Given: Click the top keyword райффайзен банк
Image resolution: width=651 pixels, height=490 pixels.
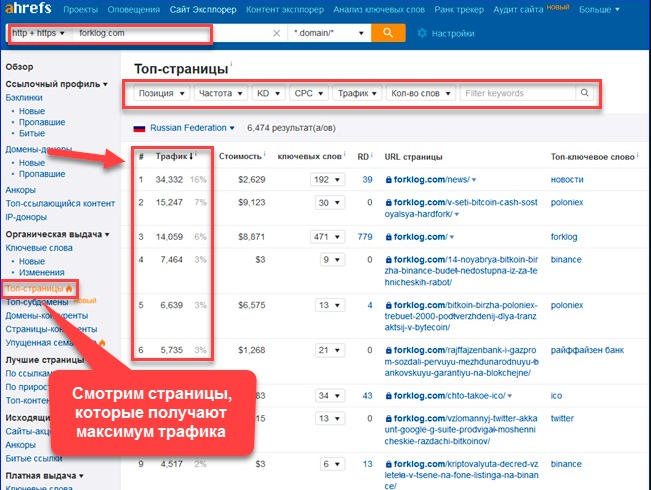Looking at the screenshot, I should point(587,350).
